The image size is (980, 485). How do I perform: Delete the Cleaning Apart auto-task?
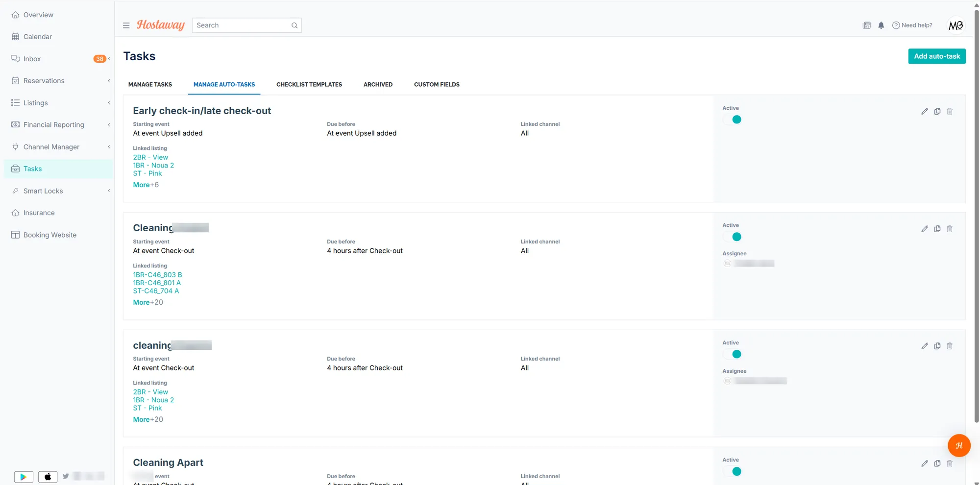click(x=950, y=463)
